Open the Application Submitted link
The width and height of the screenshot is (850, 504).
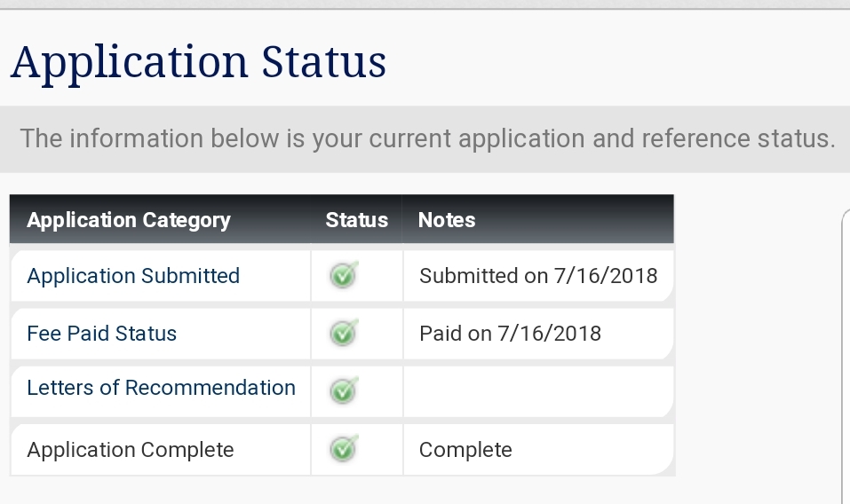pyautogui.click(x=133, y=276)
